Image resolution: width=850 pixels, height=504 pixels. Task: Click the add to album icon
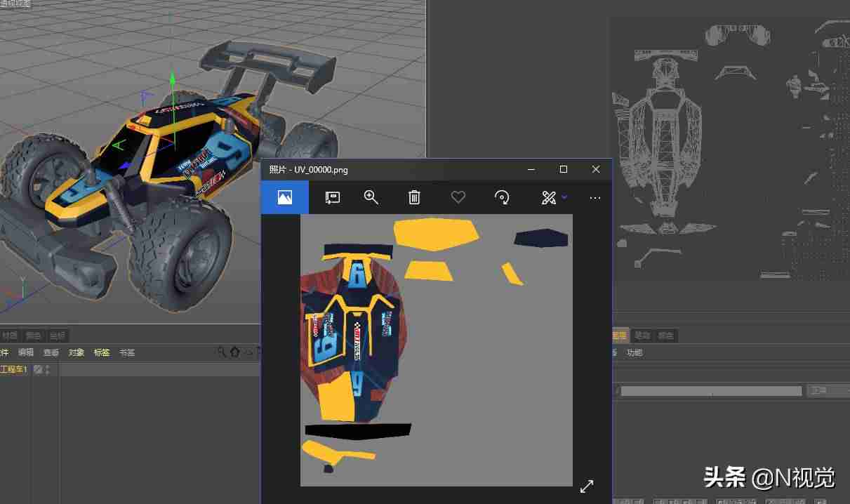coord(333,198)
